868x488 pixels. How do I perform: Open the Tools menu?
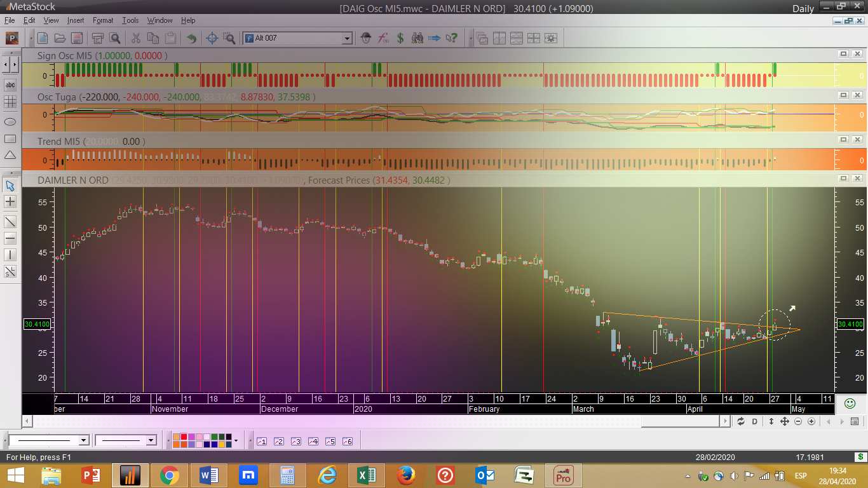(130, 20)
